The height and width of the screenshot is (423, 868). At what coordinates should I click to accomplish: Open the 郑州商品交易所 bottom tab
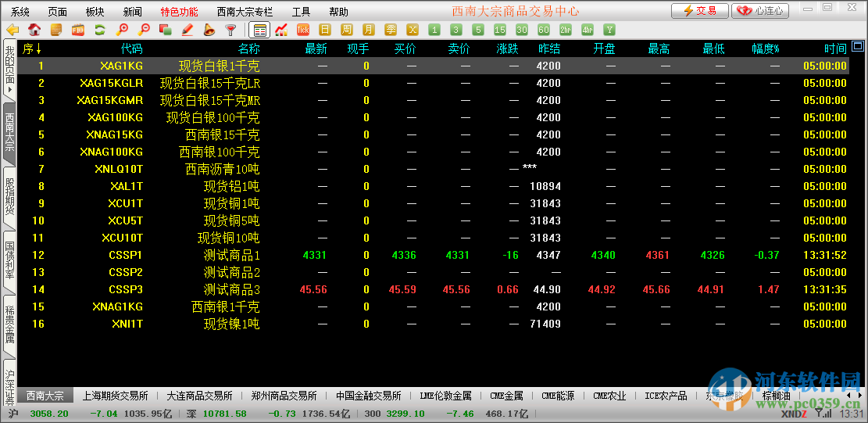[x=284, y=396]
